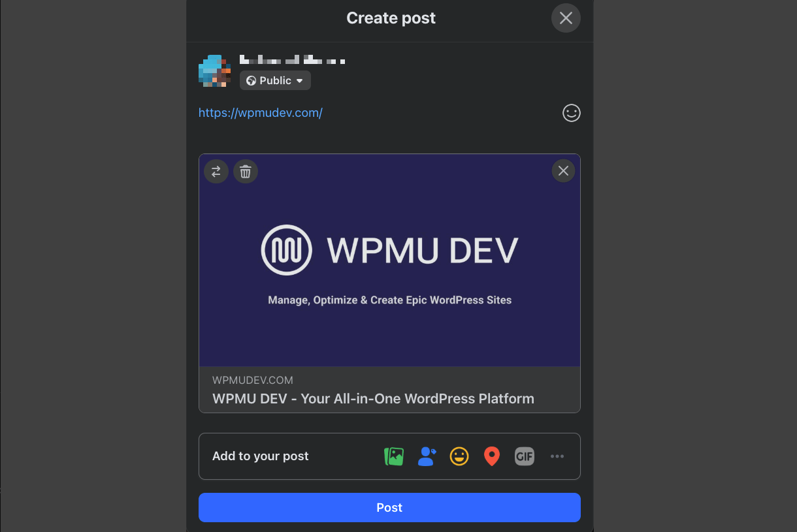Tag people in the post
The image size is (797, 532).
(x=427, y=456)
